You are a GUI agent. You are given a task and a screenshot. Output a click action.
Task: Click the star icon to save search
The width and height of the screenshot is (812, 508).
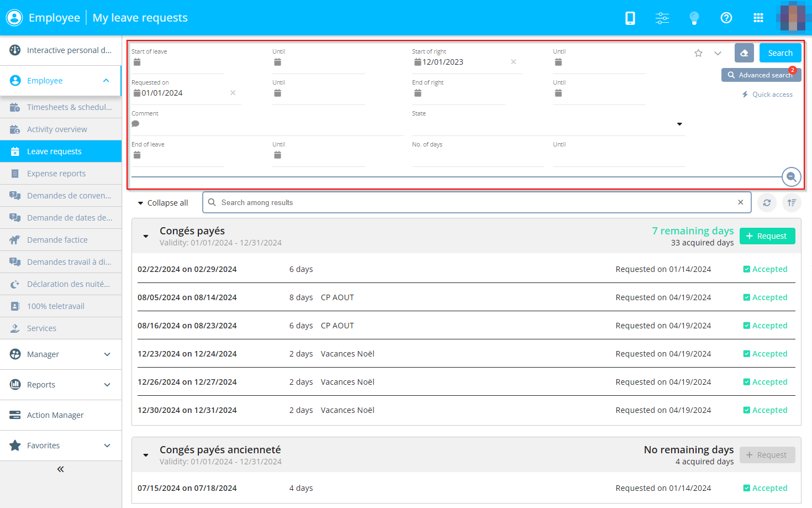coord(698,53)
